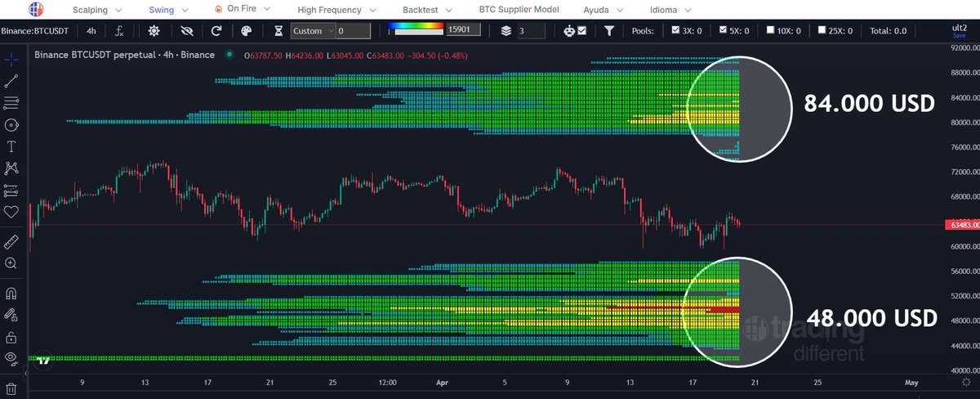The image size is (980, 399).
Task: Remove drawings with the trash icon
Action: tap(11, 388)
